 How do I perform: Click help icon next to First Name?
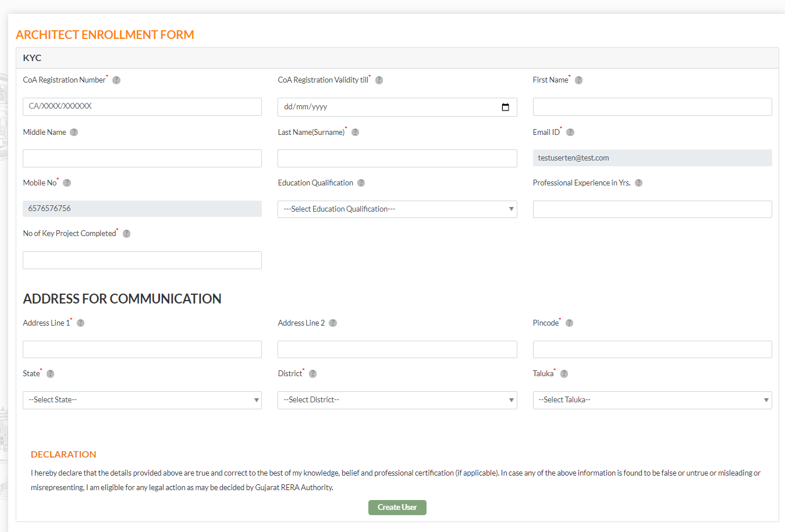578,80
